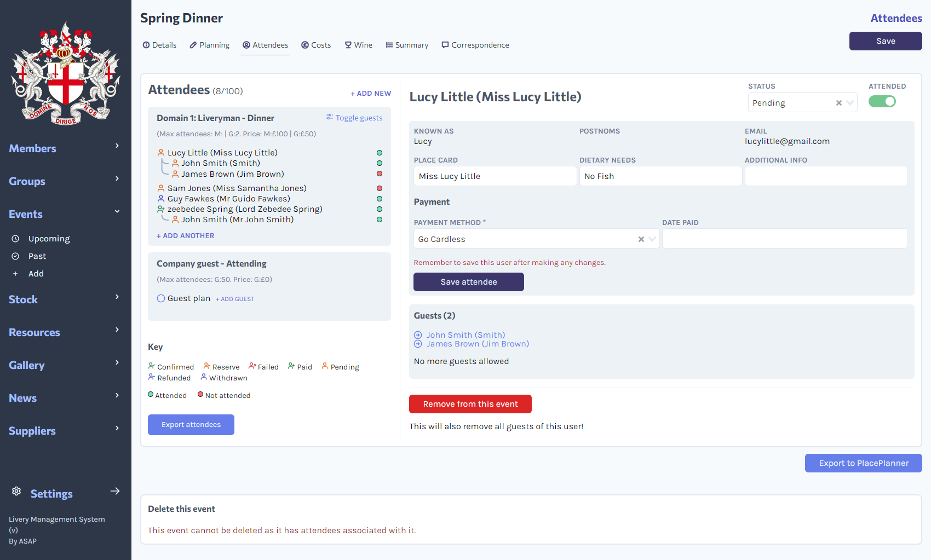Click the Toggle guests filter icon
The height and width of the screenshot is (560, 931).
pos(329,117)
